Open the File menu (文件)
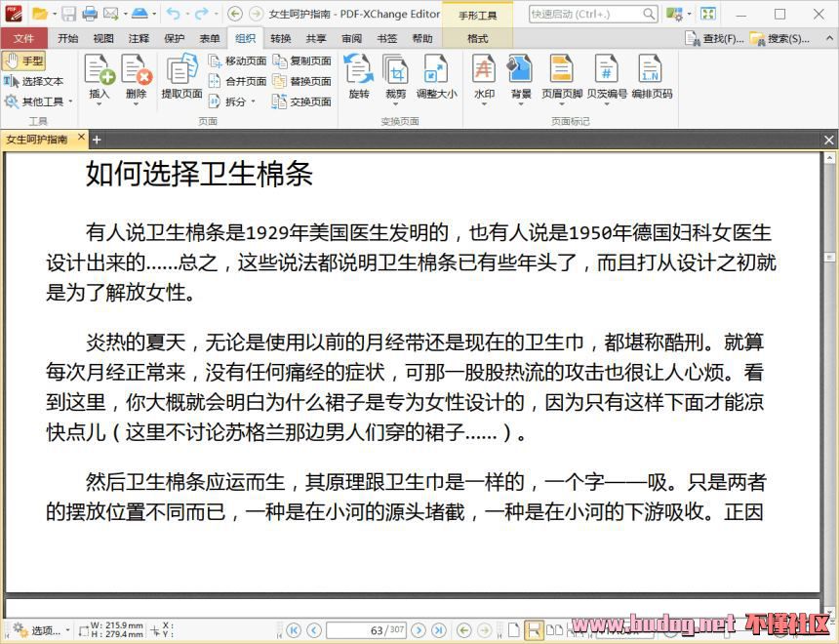The image size is (839, 644). click(x=23, y=39)
